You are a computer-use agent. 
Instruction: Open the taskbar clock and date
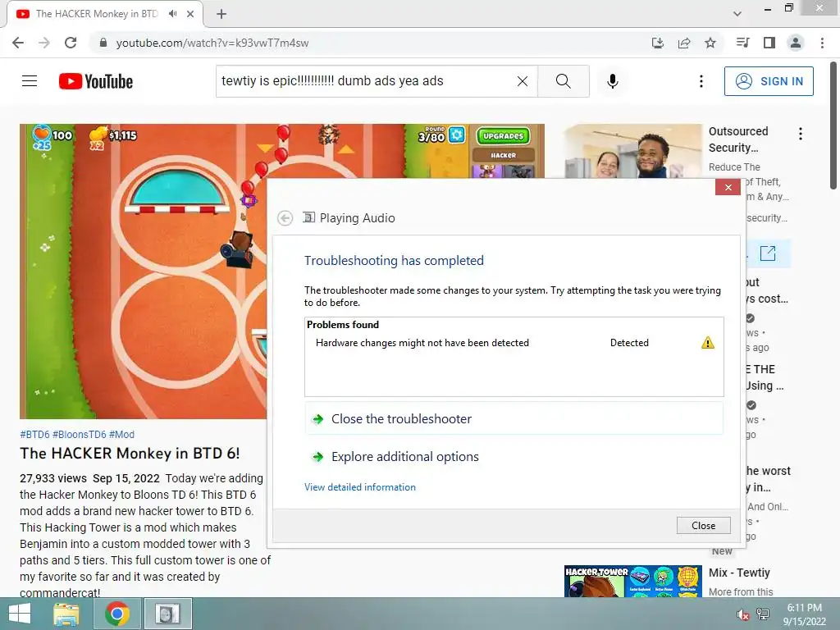coord(804,614)
